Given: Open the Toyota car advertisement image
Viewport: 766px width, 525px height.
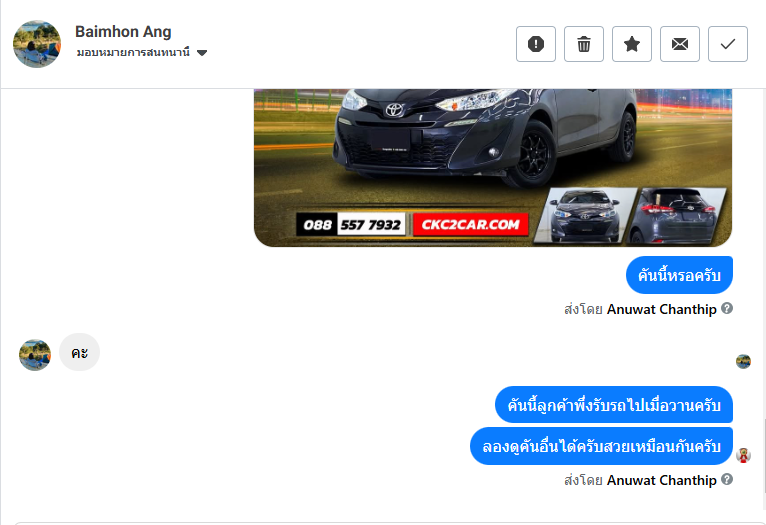Looking at the screenshot, I should (x=493, y=168).
